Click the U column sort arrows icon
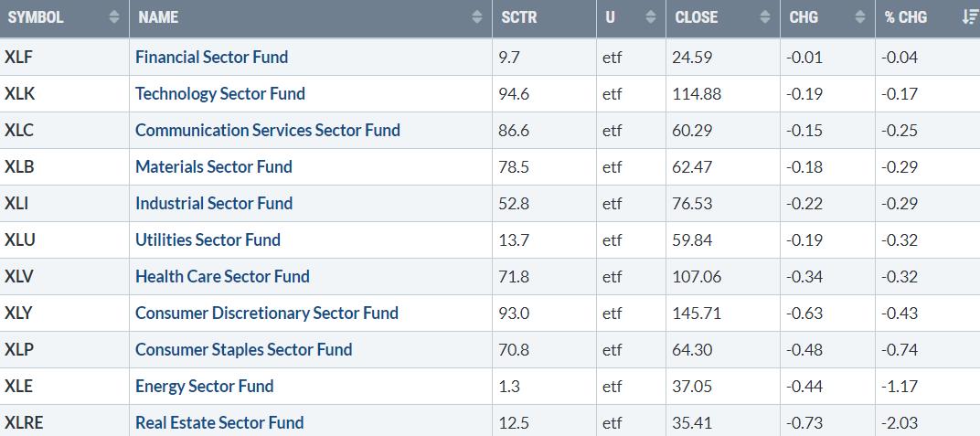The width and height of the screenshot is (980, 436). point(650,17)
